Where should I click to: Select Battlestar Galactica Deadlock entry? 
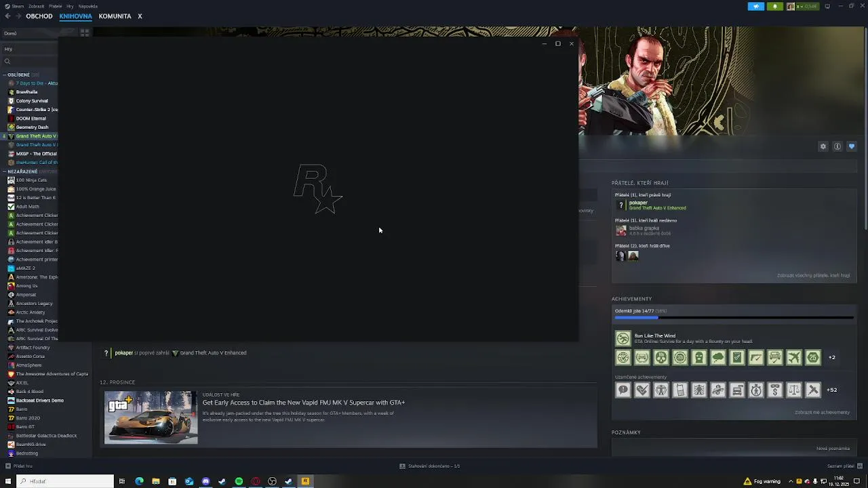pyautogui.click(x=46, y=436)
